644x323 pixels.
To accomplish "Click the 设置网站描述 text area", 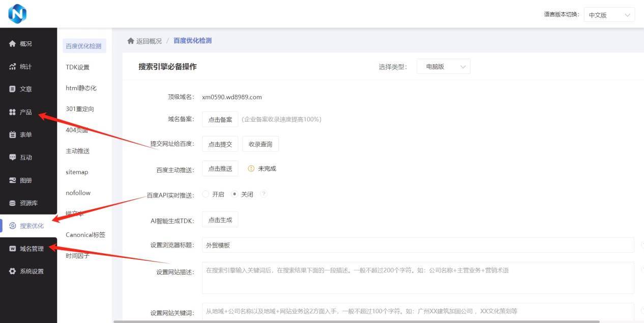I will coord(417,278).
